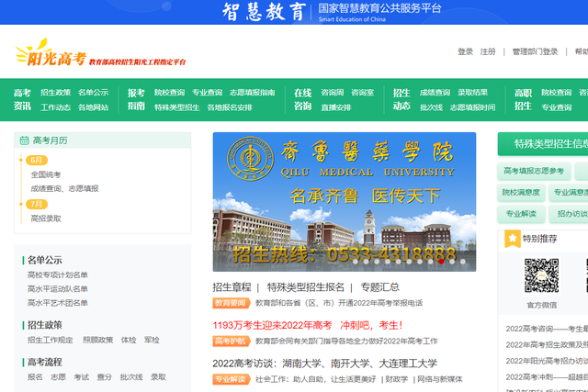This screenshot has width=588, height=392.
Task: Open 志愿填报指南 in the navigation bar
Action: point(253,93)
